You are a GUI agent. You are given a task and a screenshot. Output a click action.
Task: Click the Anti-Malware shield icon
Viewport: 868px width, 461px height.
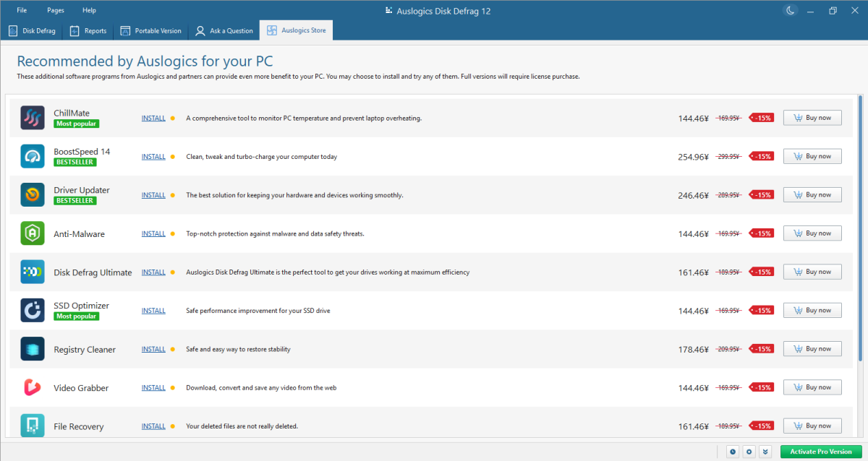(33, 233)
